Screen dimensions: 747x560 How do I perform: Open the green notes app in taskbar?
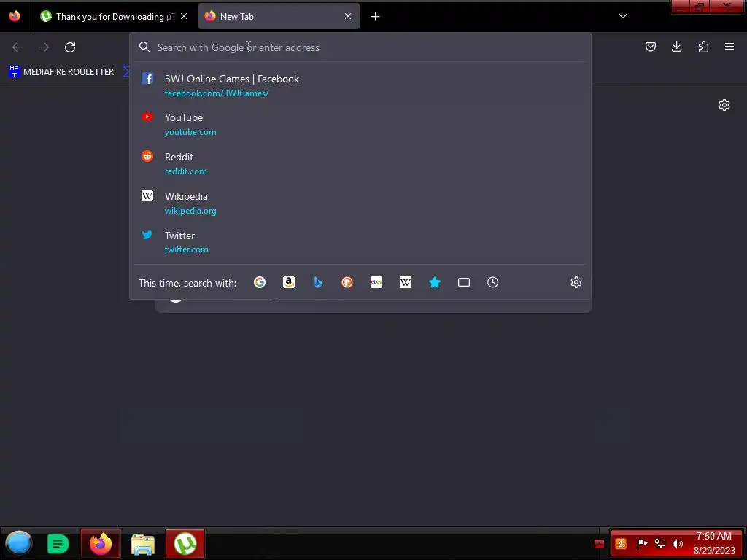(58, 544)
